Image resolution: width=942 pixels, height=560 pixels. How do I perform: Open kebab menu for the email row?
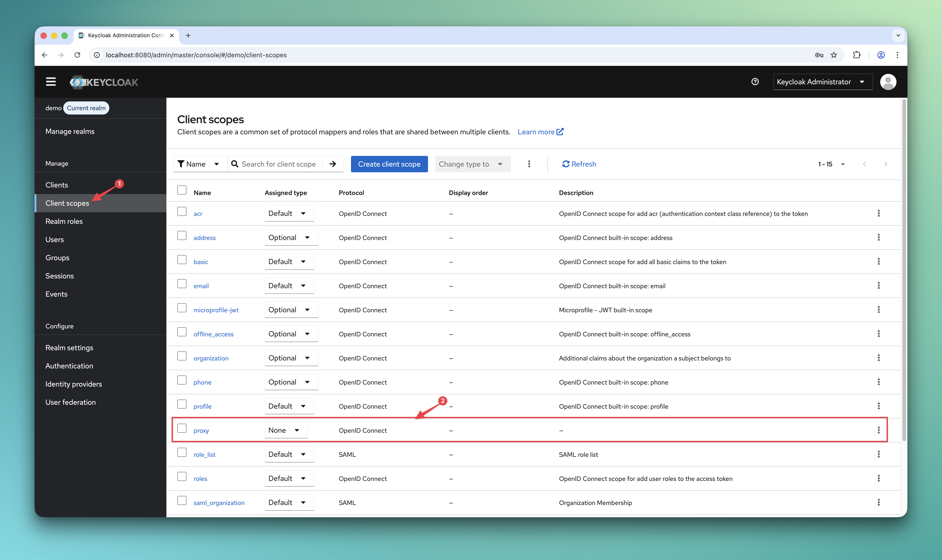coord(879,286)
